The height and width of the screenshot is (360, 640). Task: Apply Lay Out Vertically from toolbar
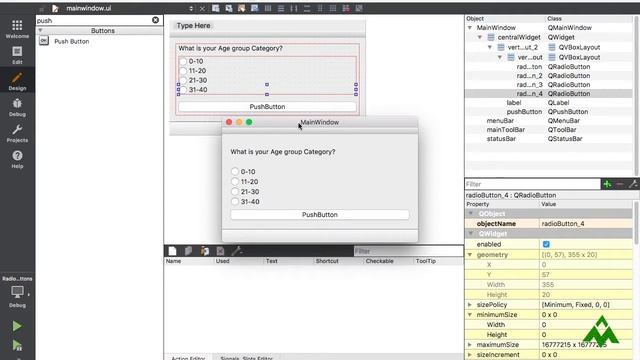(x=281, y=8)
